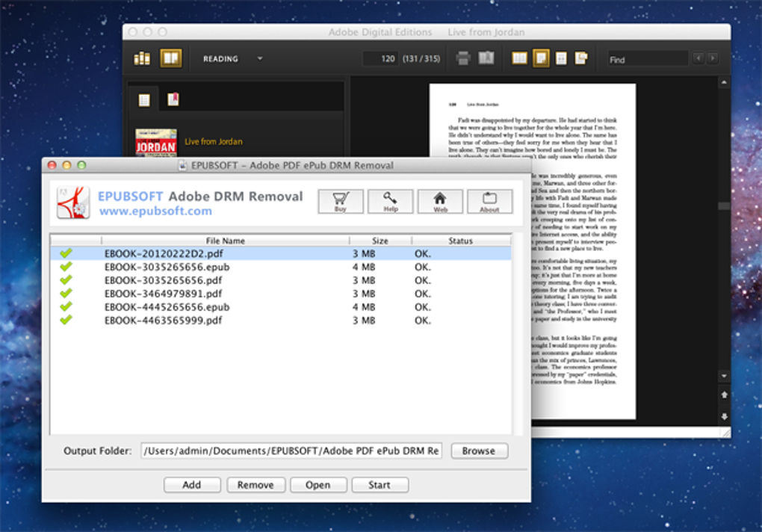The height and width of the screenshot is (532, 762).
Task: Select file EBOOK-20120222D2.pdf
Action: (x=281, y=253)
